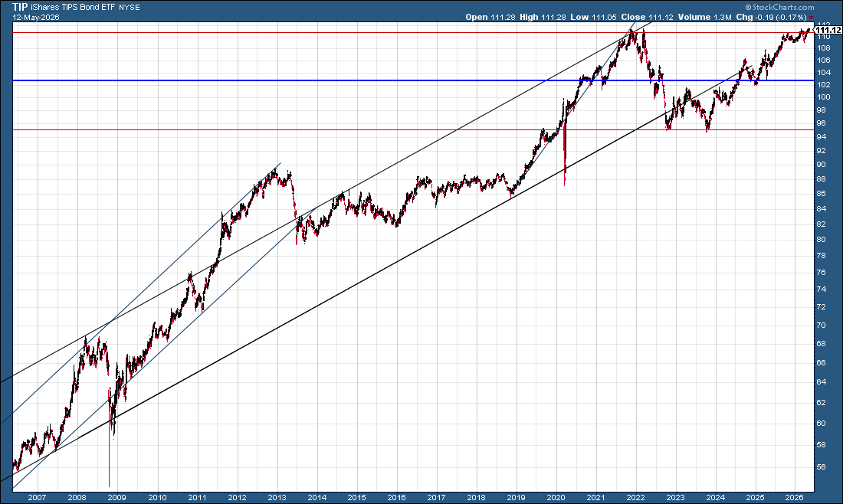The image size is (843, 504).
Task: Click the blue horizontal line near 102.5
Action: pyautogui.click(x=413, y=80)
